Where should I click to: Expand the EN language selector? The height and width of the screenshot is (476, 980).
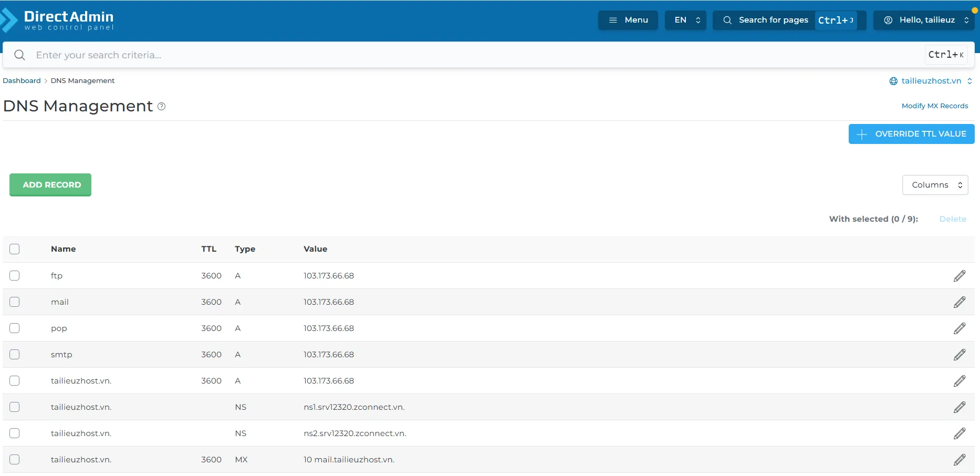(685, 20)
